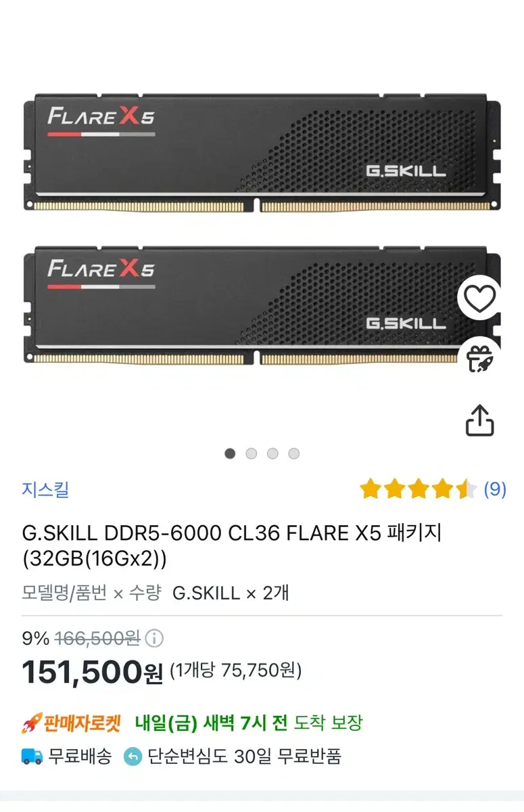Select the first image pagination dot
Image resolution: width=524 pixels, height=812 pixels.
point(230,453)
